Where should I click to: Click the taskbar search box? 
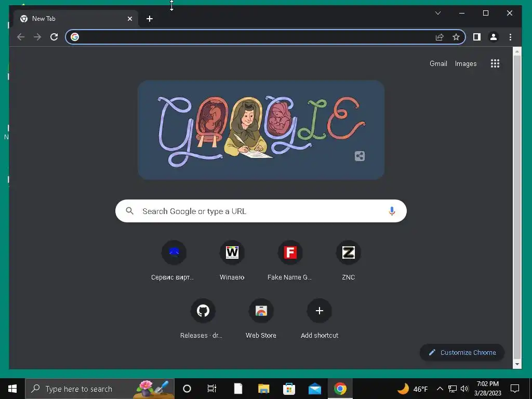point(100,389)
